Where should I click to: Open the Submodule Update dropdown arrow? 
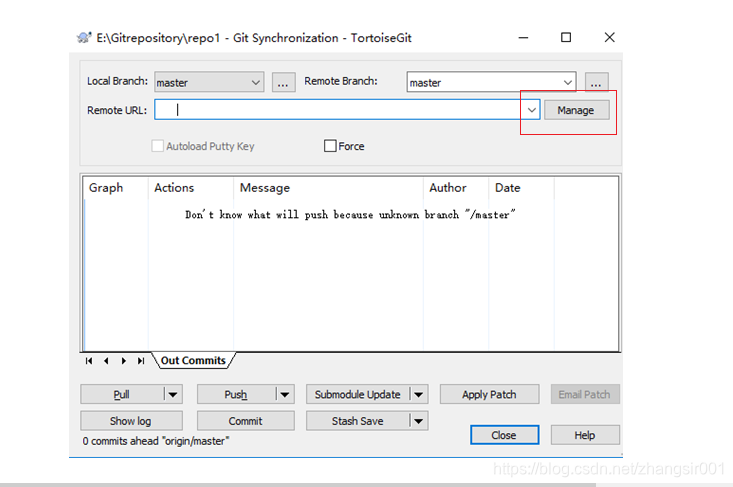coord(418,394)
